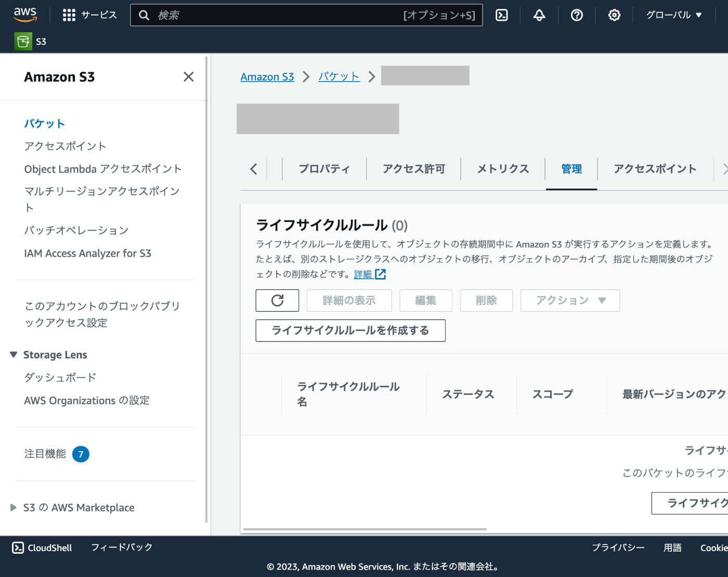Image resolution: width=728 pixels, height=577 pixels.
Task: Click the バケット breadcrumb link
Action: coord(339,77)
